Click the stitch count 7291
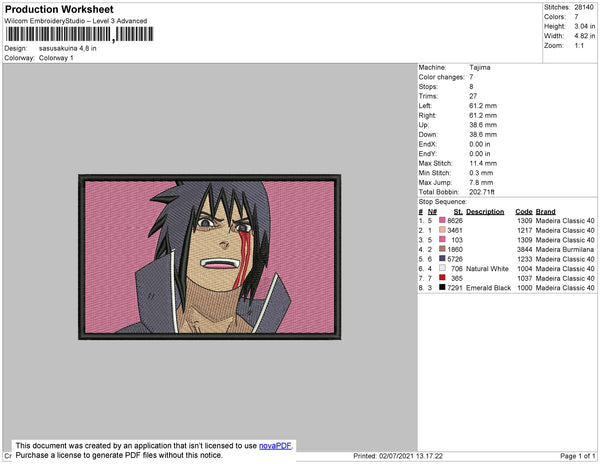600x464 pixels. coord(455,288)
